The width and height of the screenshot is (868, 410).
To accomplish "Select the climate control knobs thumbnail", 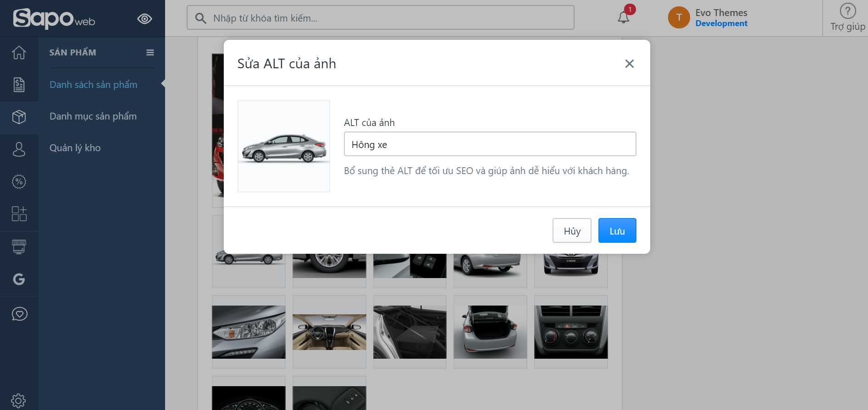I will pyautogui.click(x=571, y=332).
